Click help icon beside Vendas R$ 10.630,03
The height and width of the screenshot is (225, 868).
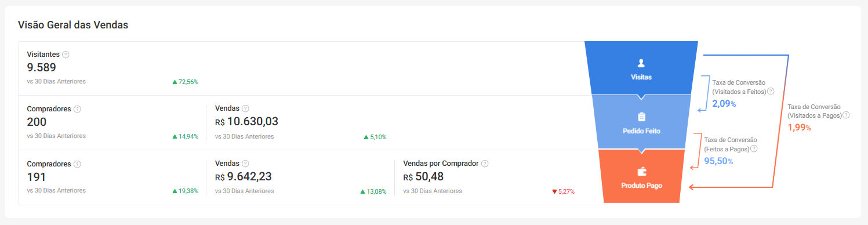pyautogui.click(x=245, y=108)
